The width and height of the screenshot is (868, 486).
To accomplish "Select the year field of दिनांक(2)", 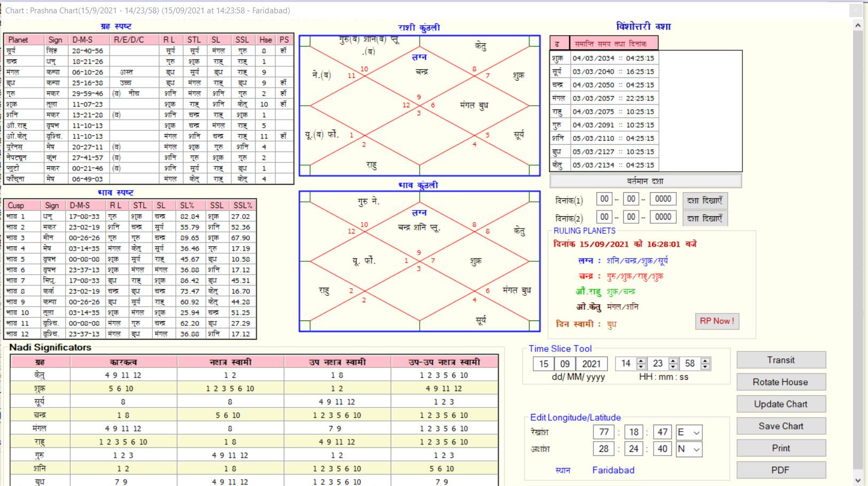I will click(663, 217).
